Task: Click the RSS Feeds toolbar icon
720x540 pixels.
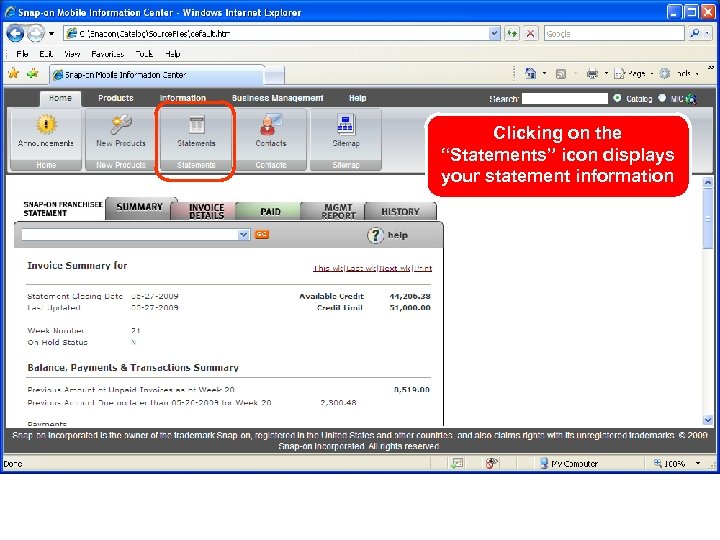Action: (561, 73)
